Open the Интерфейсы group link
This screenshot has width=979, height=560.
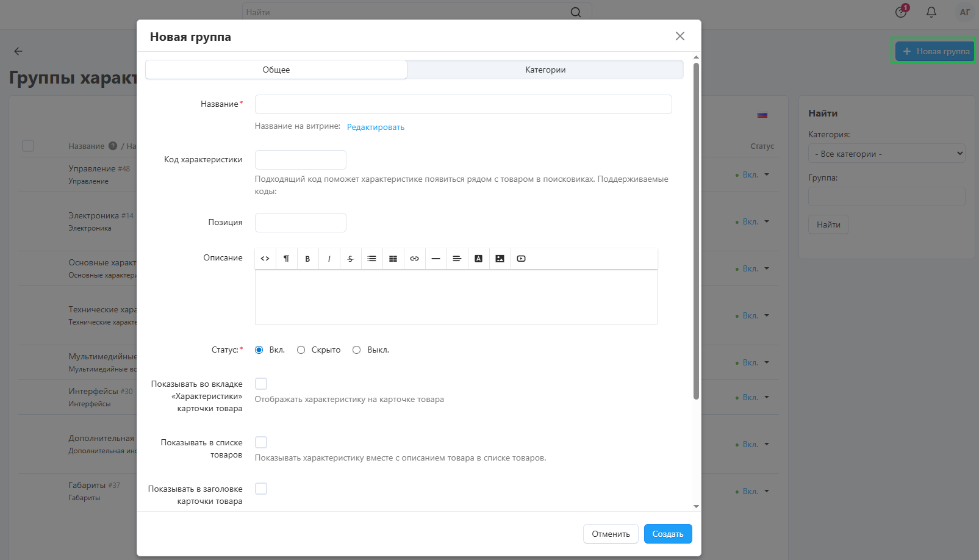pos(93,391)
